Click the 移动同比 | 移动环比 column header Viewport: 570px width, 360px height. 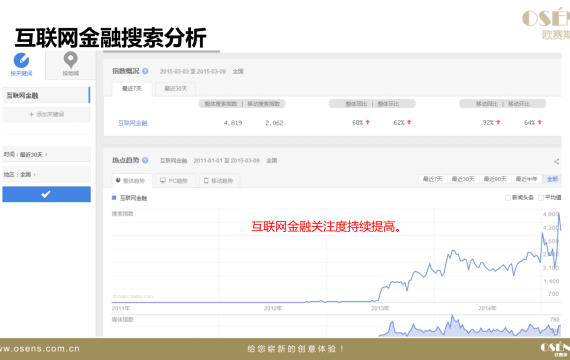(503, 104)
